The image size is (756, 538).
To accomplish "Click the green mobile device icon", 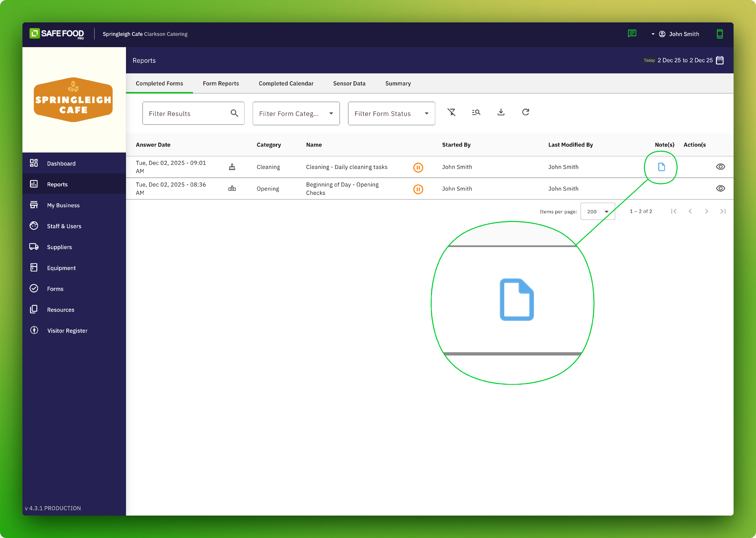I will pyautogui.click(x=719, y=34).
